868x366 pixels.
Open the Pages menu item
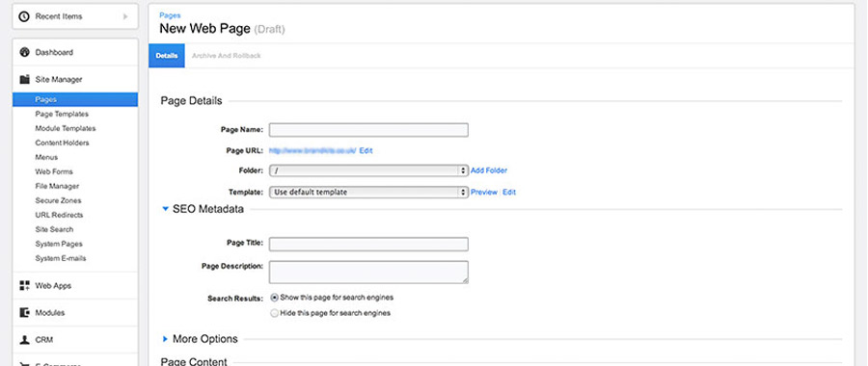pos(75,99)
